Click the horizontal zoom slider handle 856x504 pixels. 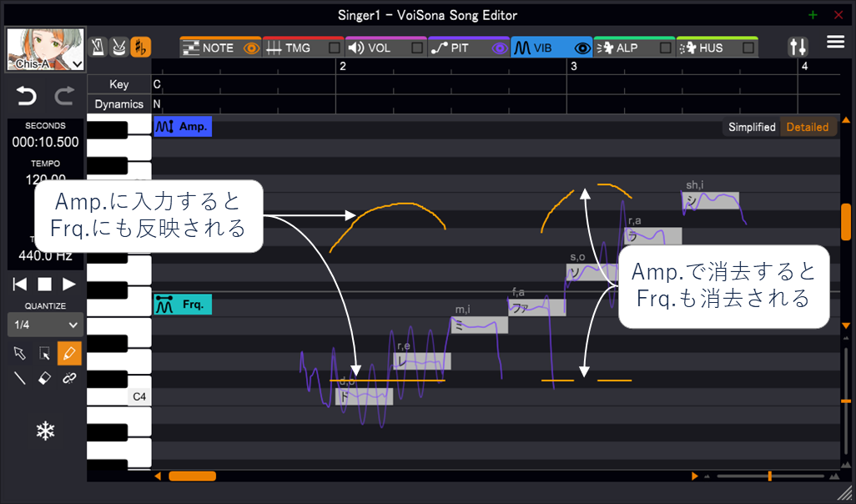pos(770,476)
